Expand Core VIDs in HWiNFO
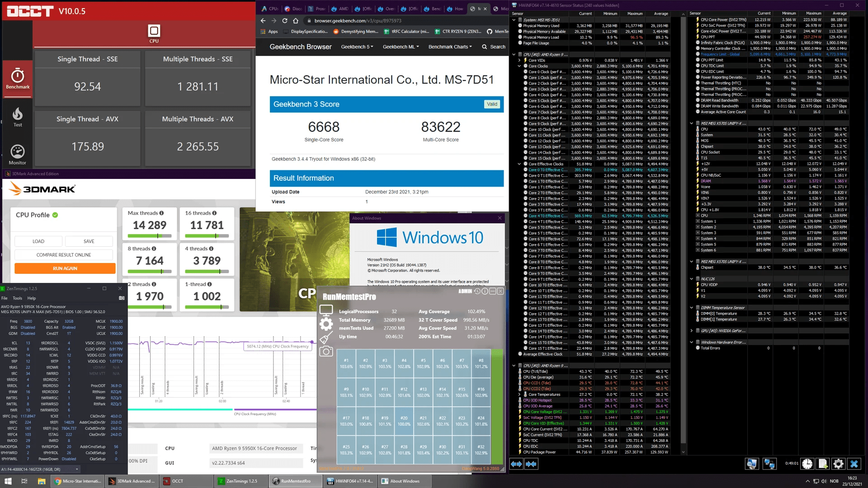 point(519,60)
